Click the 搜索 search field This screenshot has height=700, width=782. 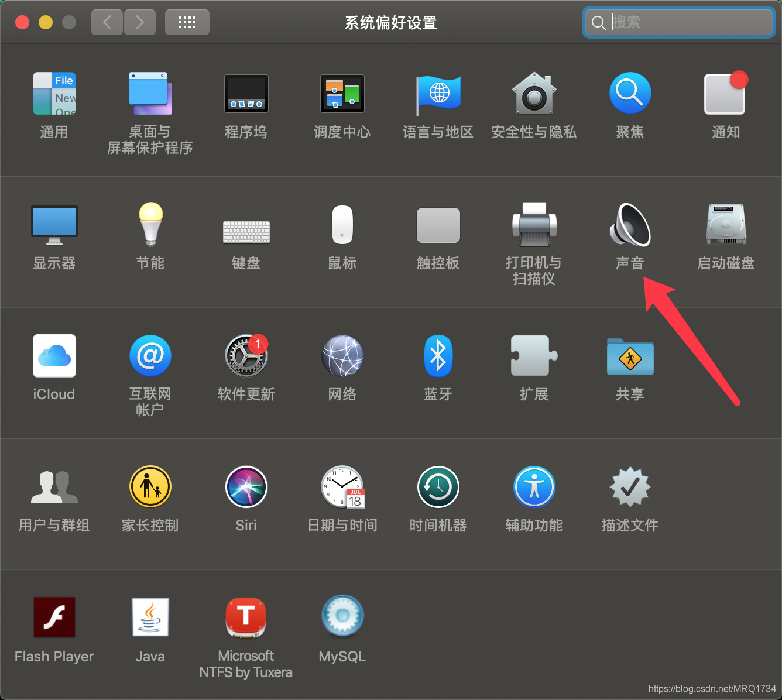click(680, 22)
